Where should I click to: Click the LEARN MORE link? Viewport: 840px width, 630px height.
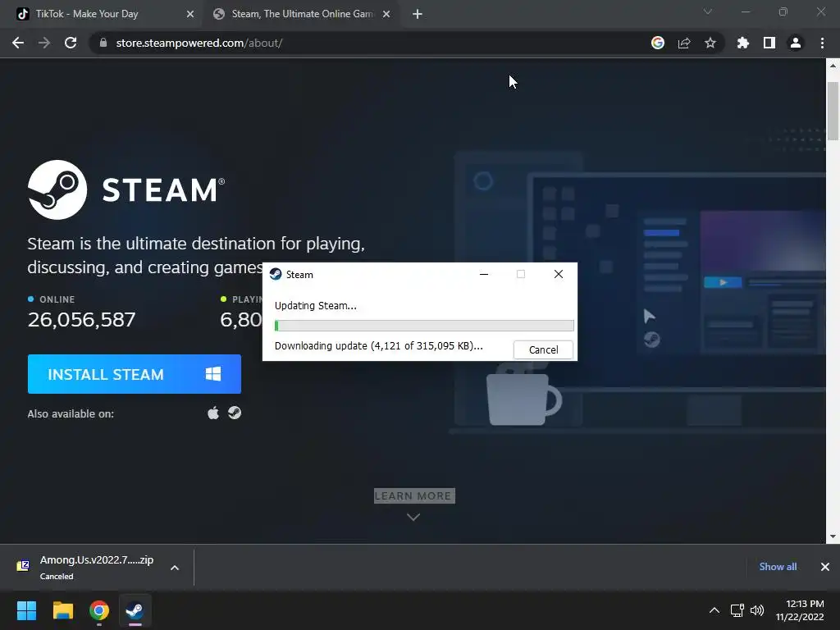pyautogui.click(x=414, y=496)
